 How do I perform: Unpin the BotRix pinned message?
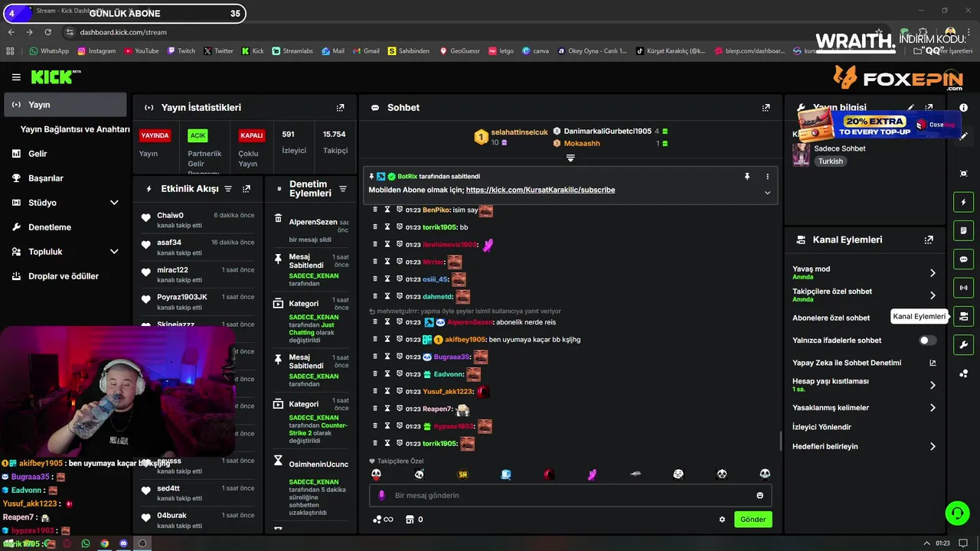click(x=747, y=176)
